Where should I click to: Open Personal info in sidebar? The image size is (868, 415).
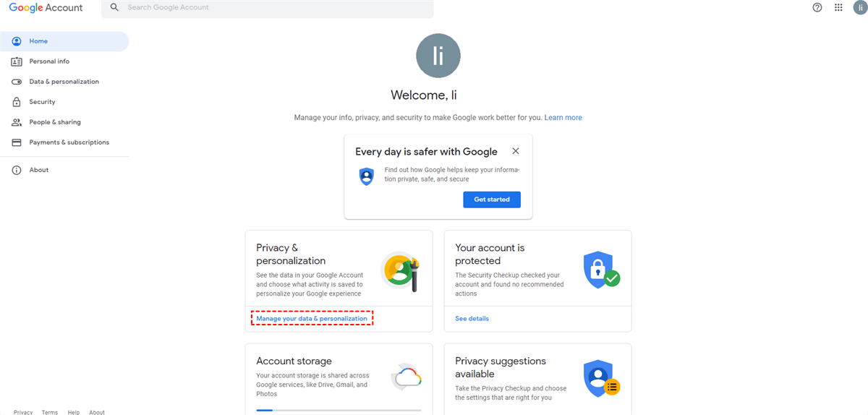(x=49, y=61)
